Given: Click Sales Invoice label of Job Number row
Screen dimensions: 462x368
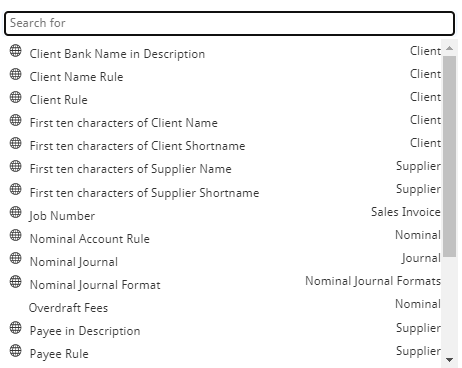Looking at the screenshot, I should pyautogui.click(x=406, y=212).
